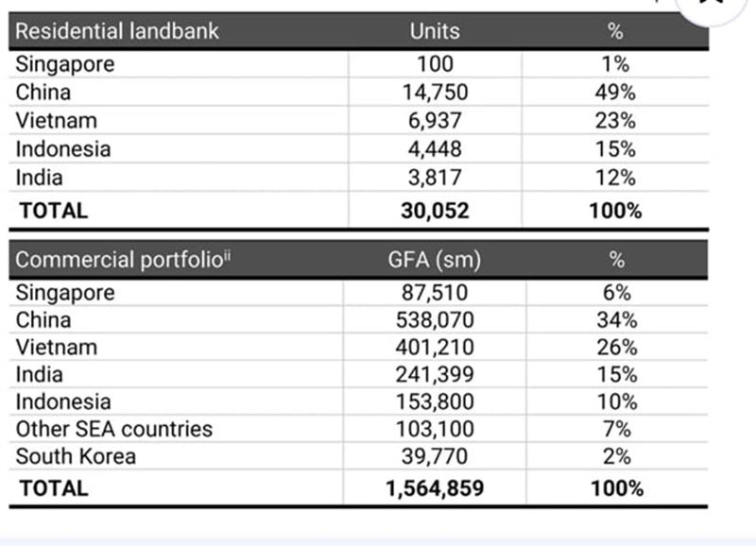This screenshot has height=546, width=756.
Task: Select Vietnam's 401,210 GFA value
Action: (435, 347)
